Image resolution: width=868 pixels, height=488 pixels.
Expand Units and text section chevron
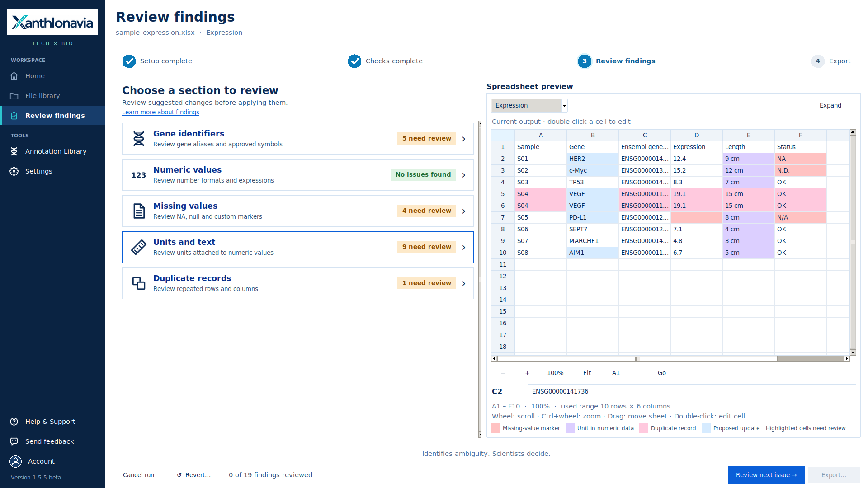click(x=464, y=247)
